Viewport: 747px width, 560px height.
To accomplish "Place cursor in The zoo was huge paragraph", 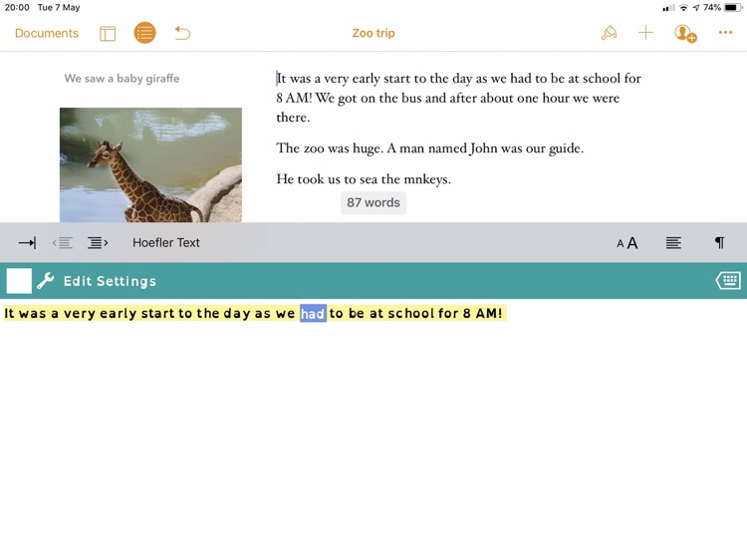I will pyautogui.click(x=429, y=148).
